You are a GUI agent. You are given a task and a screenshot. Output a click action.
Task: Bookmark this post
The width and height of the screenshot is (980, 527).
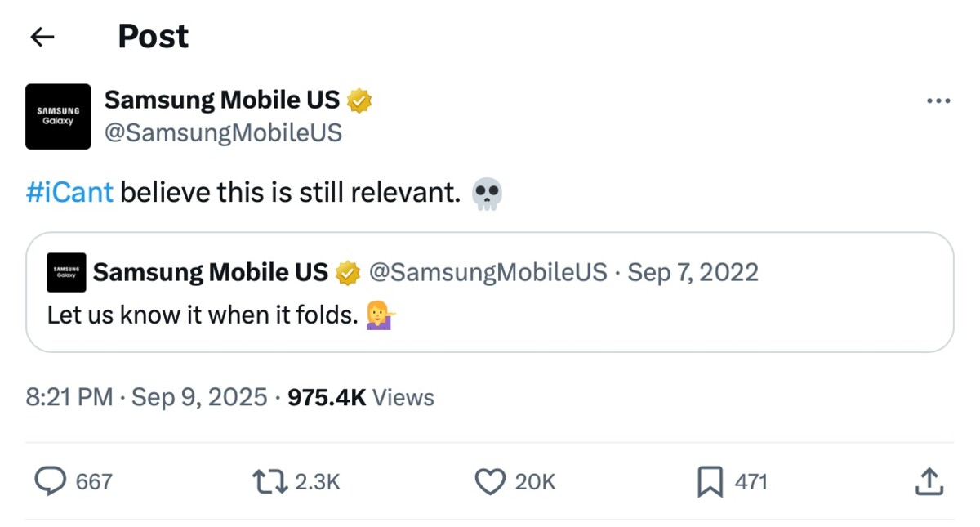click(710, 482)
